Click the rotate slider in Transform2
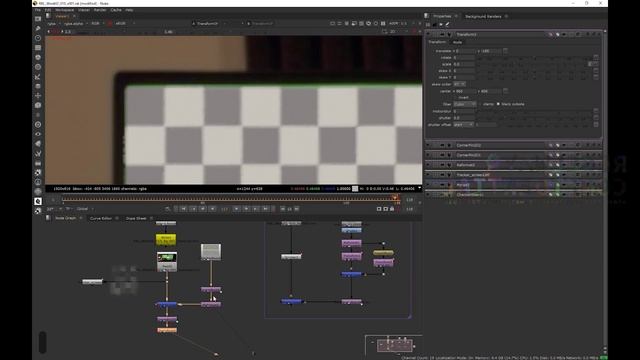Viewport: 640px width, 360px height. tap(535, 58)
